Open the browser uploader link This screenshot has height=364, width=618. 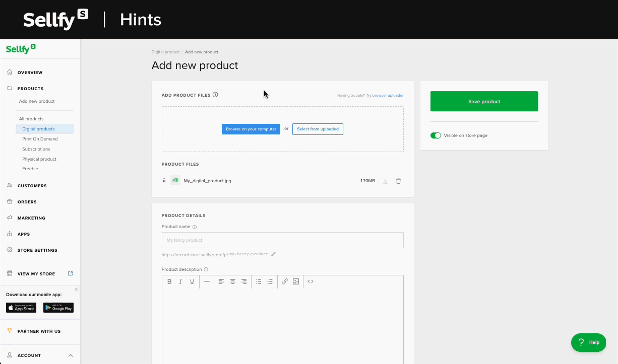[x=388, y=95]
